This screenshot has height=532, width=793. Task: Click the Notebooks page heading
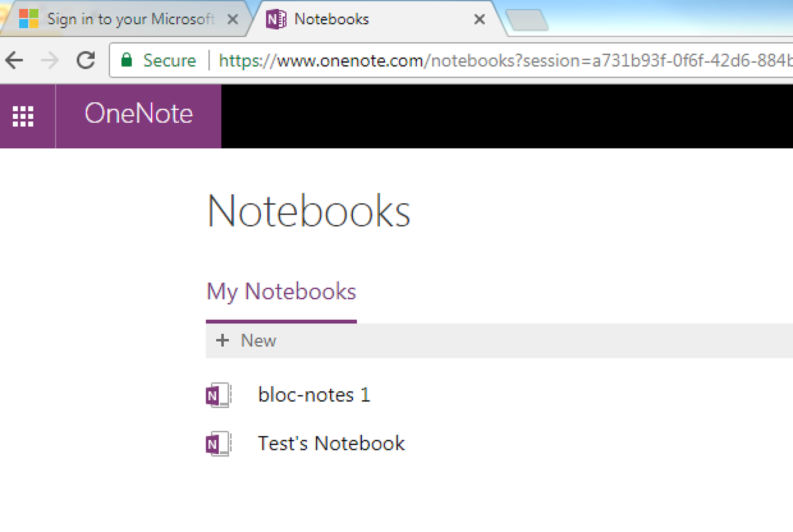[309, 210]
